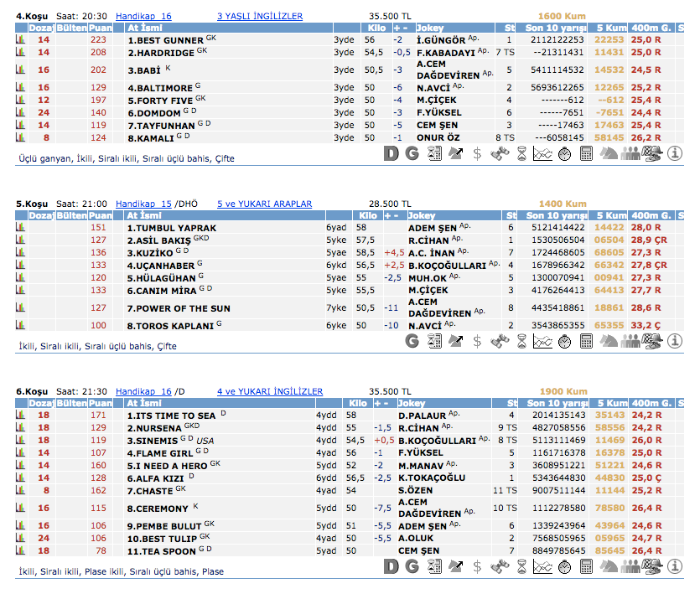Click the checkered flag icon in race 6
Screen dimensions: 700x599
[x=653, y=567]
